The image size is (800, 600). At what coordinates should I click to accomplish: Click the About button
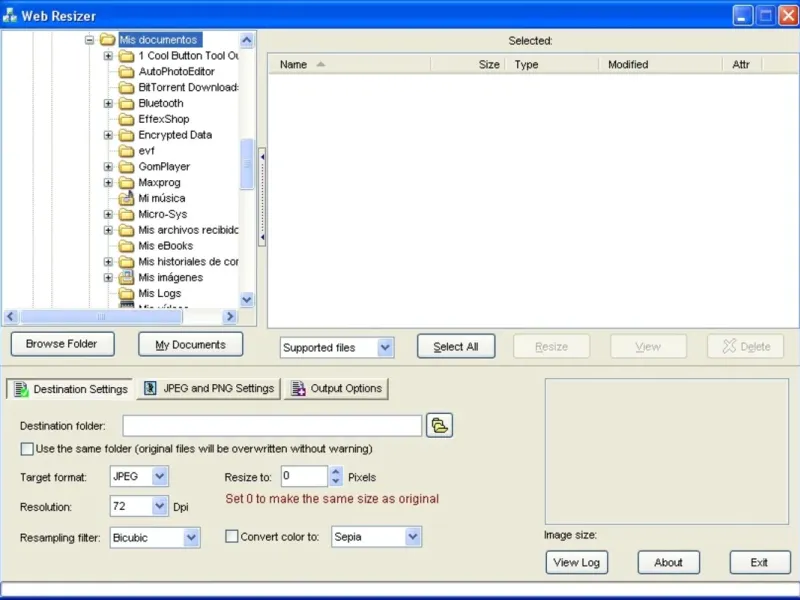[668, 562]
